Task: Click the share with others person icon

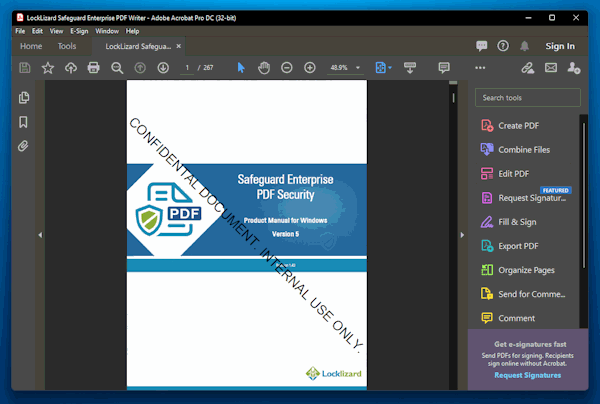Action: 574,68
